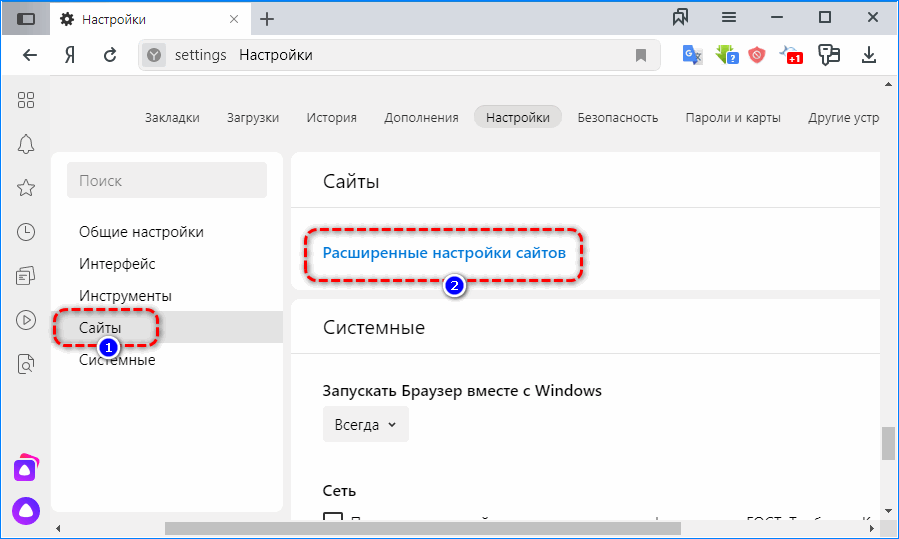Switch to Дополнения tab
Viewport: 899px width, 539px height.
[x=421, y=118]
